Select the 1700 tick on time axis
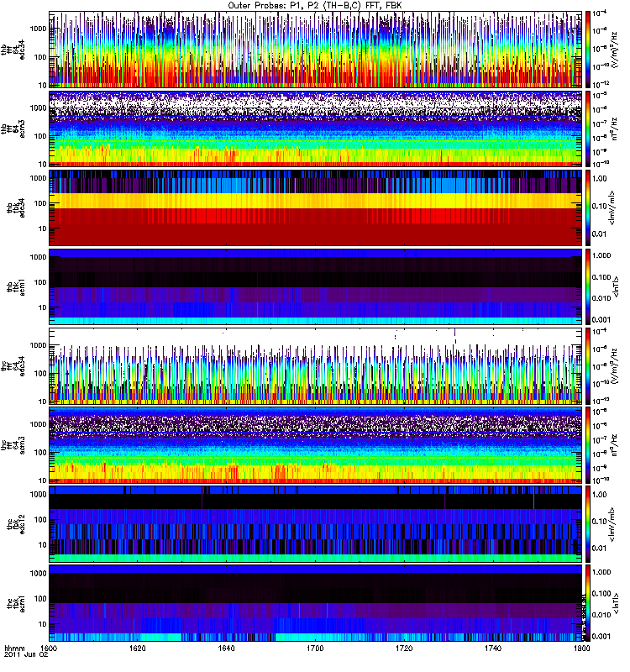This screenshot has height=672, width=630. tap(315, 649)
